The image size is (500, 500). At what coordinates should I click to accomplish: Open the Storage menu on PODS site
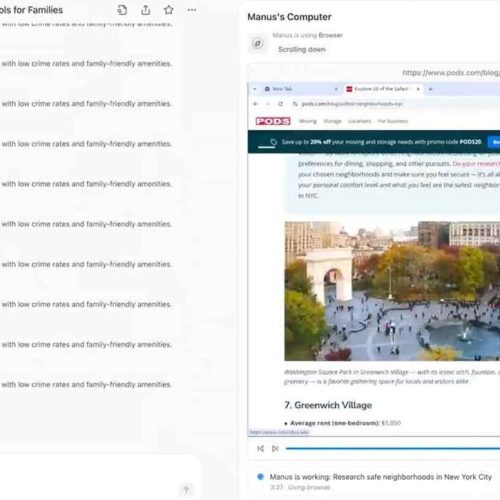pyautogui.click(x=332, y=121)
